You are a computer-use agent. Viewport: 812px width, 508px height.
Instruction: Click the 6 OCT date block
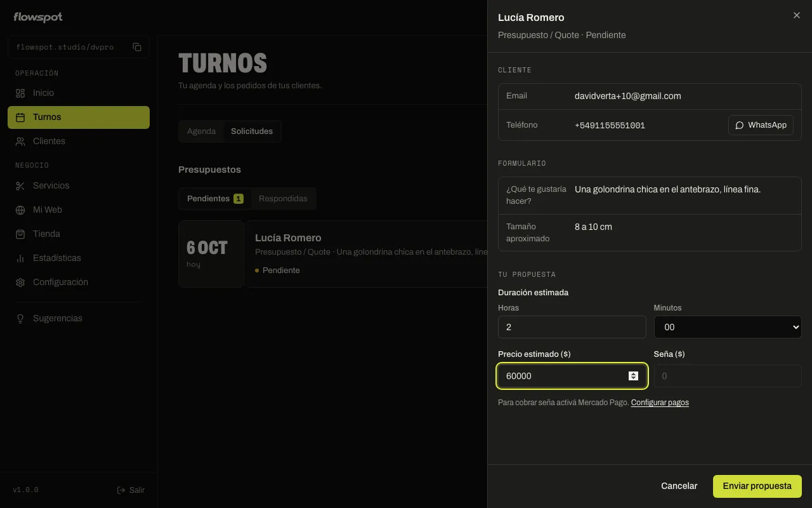coord(211,254)
